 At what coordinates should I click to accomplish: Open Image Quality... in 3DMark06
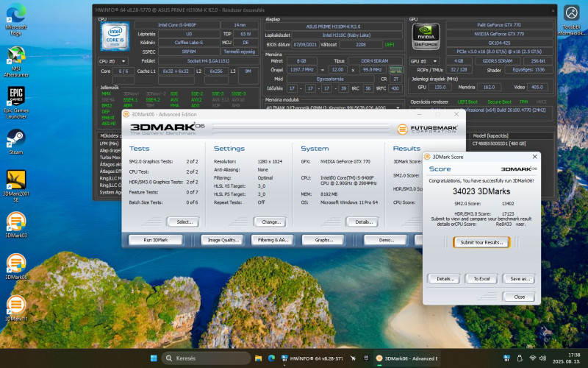(x=223, y=240)
